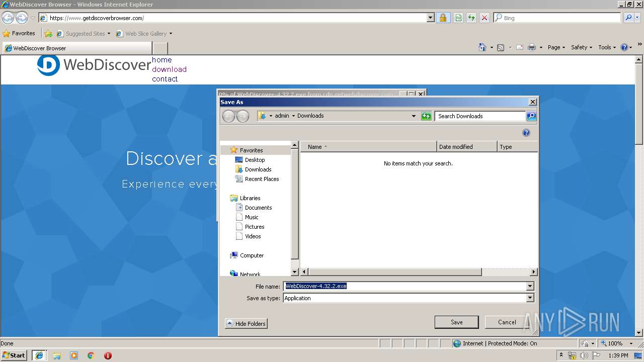
Task: Click the horizontal scrollbar in file list
Action: tap(395, 272)
